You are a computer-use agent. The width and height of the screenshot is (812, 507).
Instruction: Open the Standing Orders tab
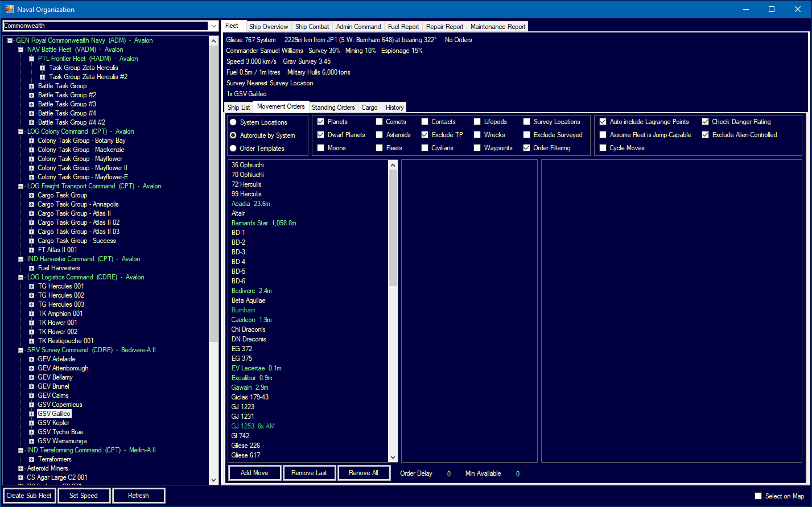(x=333, y=108)
